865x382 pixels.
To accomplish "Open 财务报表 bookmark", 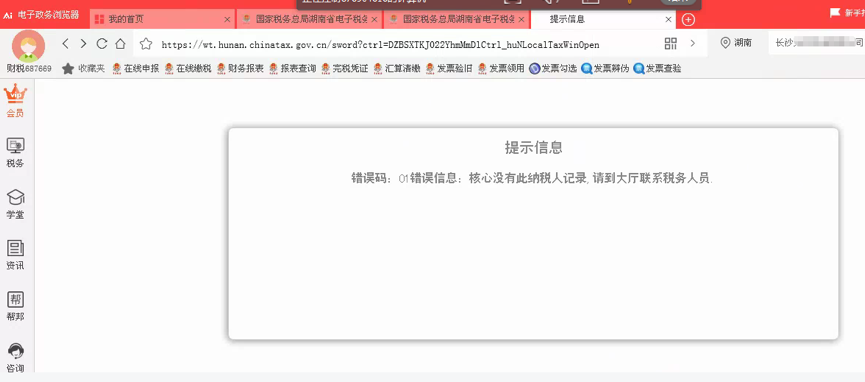I will tap(241, 69).
